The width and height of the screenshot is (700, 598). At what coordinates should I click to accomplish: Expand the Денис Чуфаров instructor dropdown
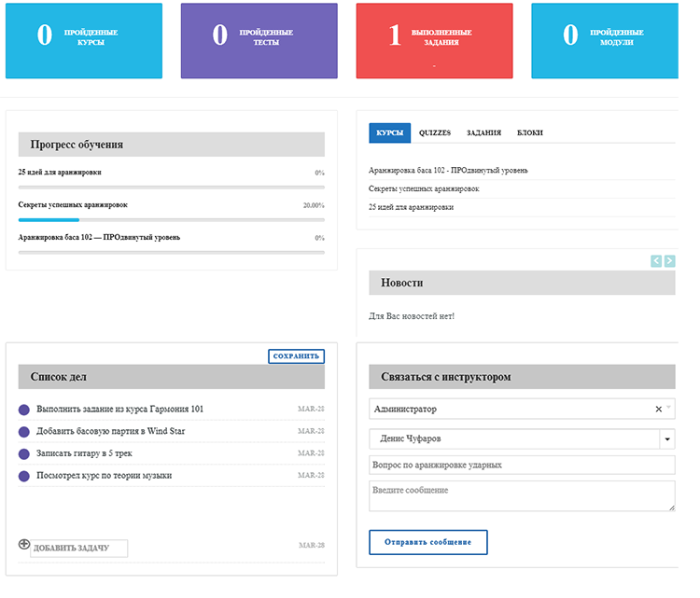click(667, 438)
